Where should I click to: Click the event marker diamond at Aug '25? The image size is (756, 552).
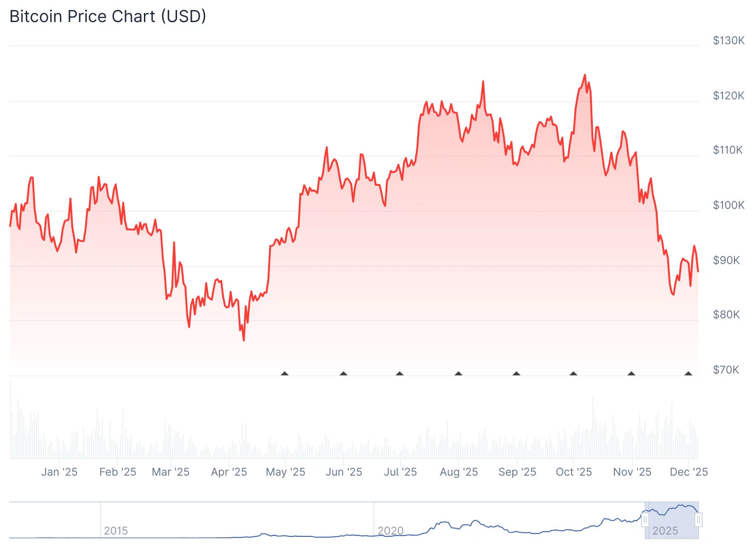458,374
